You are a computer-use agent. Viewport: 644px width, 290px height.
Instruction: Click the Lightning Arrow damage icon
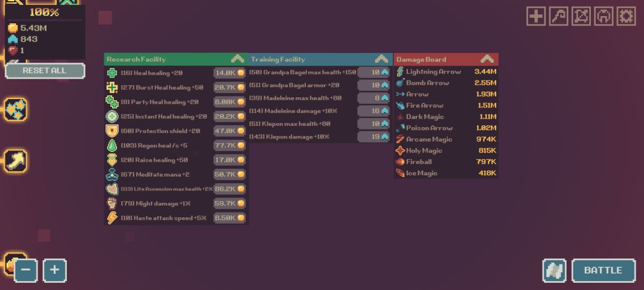tap(400, 72)
